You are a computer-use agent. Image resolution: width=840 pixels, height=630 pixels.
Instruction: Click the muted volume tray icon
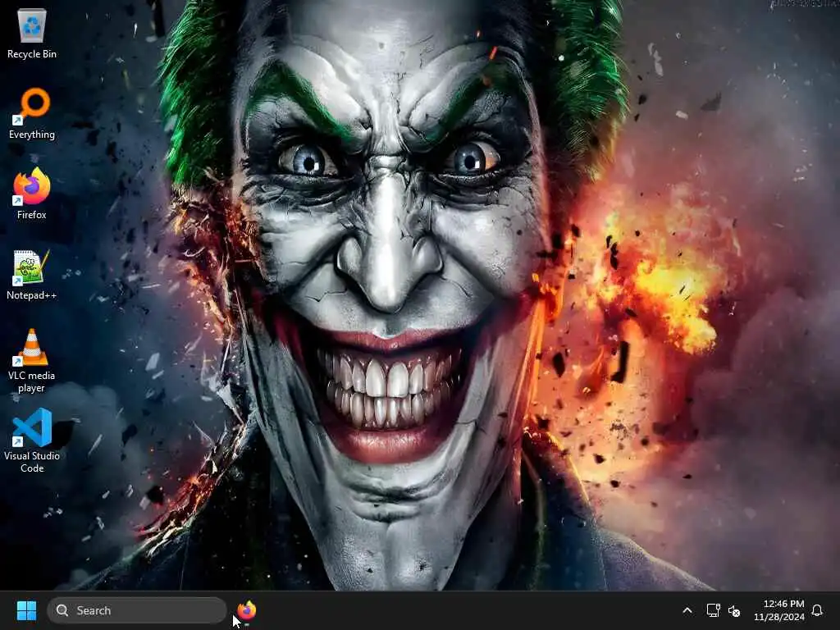pos(734,610)
